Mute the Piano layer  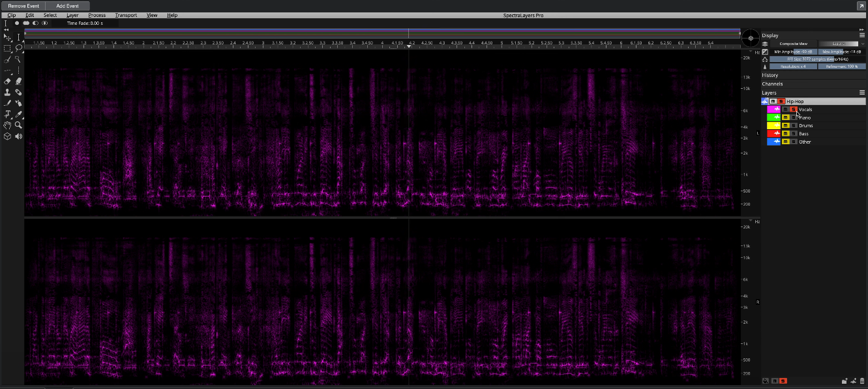[786, 117]
